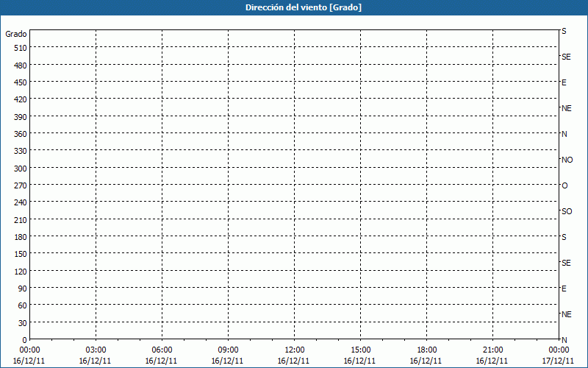
Task: Click the 06:00 time marker
Action: coord(162,350)
